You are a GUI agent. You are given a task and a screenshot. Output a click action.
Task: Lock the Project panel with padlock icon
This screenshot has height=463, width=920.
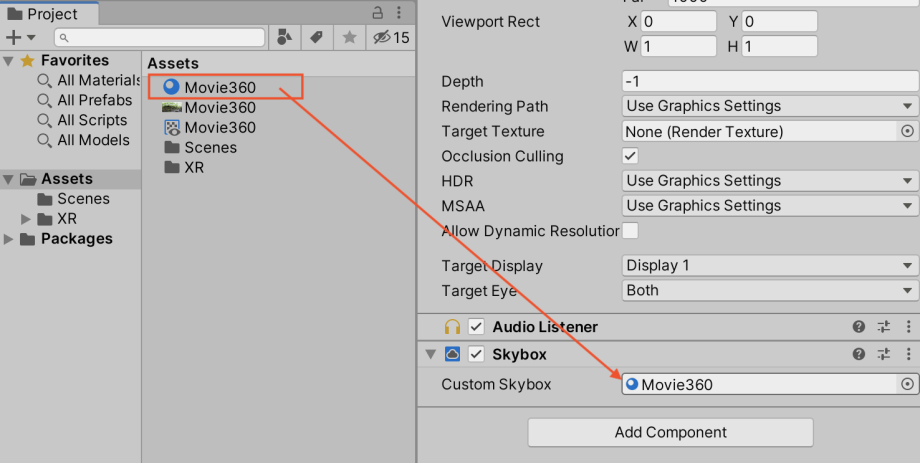pos(378,13)
